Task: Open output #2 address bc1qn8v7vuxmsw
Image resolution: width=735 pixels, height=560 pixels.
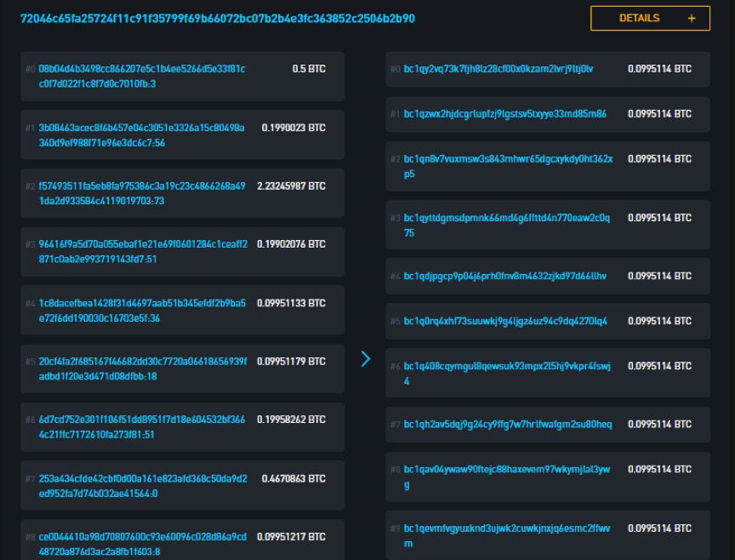Action: click(508, 166)
